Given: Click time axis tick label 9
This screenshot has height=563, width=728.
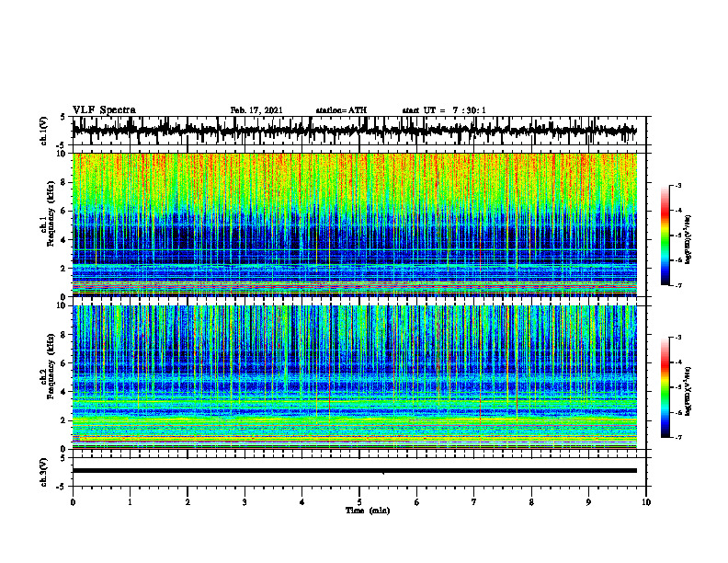Looking at the screenshot, I should 588,502.
